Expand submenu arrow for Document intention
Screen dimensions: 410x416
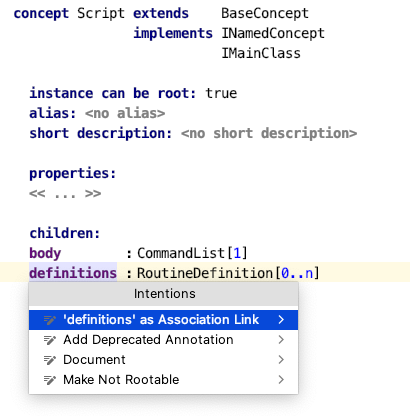point(281,360)
